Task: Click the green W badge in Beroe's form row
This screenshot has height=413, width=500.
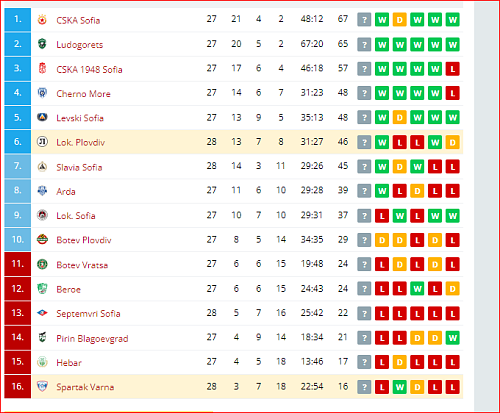Action: pos(417,289)
